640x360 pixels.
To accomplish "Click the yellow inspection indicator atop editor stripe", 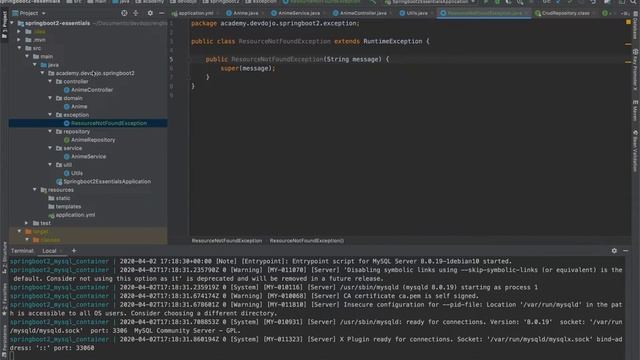I will pyautogui.click(x=628, y=22).
